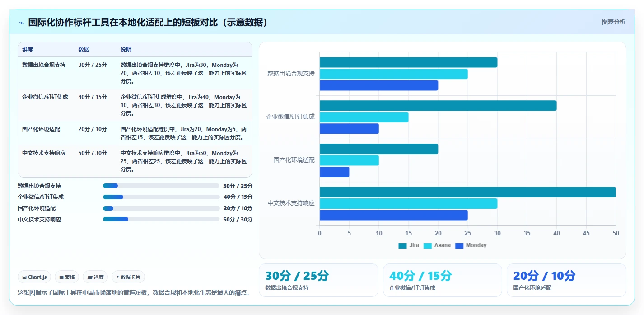
Task: Click the 20分 / 10分 value beside progress bar
Action: 238,208
